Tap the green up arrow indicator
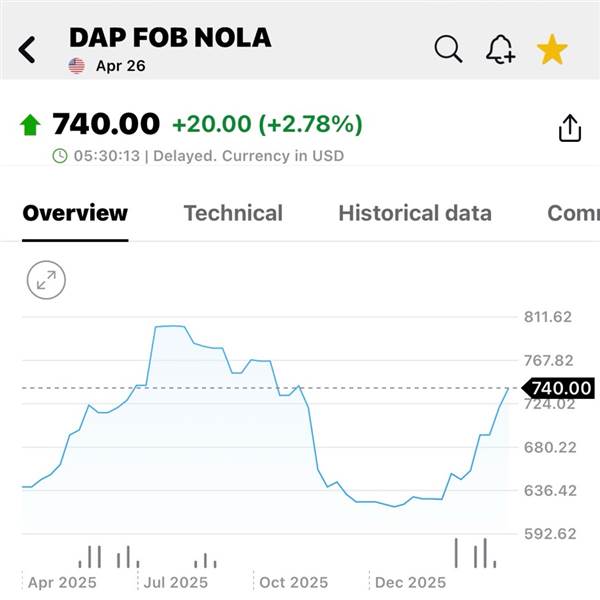600x600 pixels. tap(30, 125)
